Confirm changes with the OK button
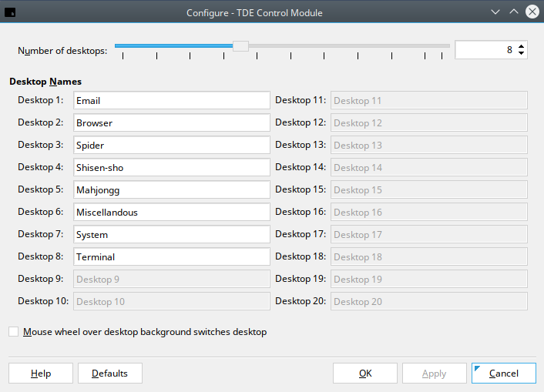The image size is (544, 392). point(365,374)
